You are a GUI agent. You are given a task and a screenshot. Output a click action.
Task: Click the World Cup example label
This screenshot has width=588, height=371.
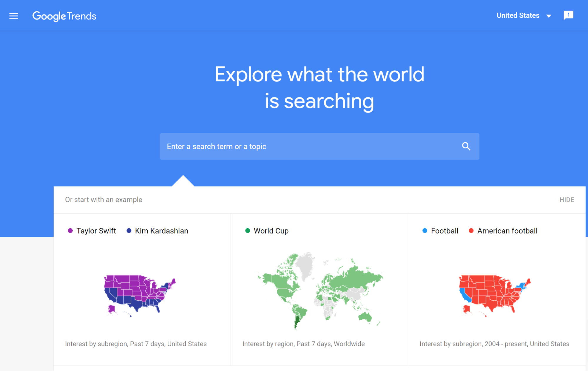[271, 230]
